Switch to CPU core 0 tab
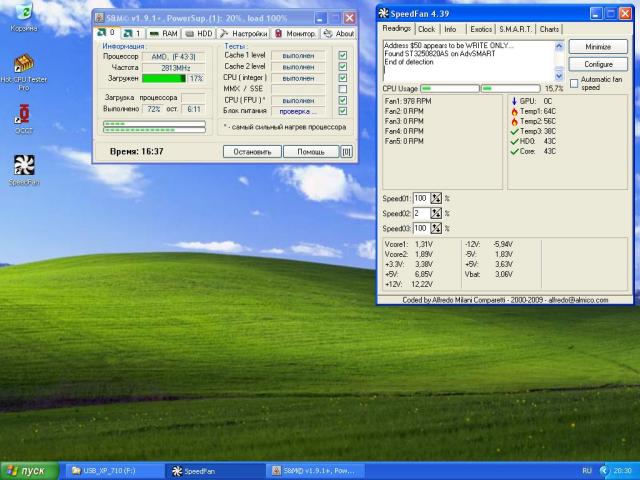This screenshot has width=640, height=480. coord(107,33)
